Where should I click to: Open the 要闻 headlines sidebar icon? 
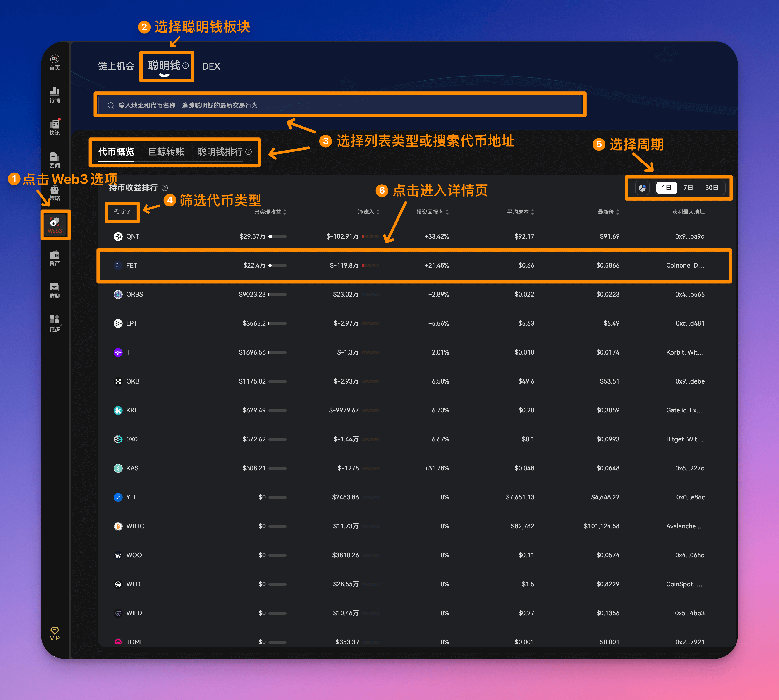[x=55, y=160]
